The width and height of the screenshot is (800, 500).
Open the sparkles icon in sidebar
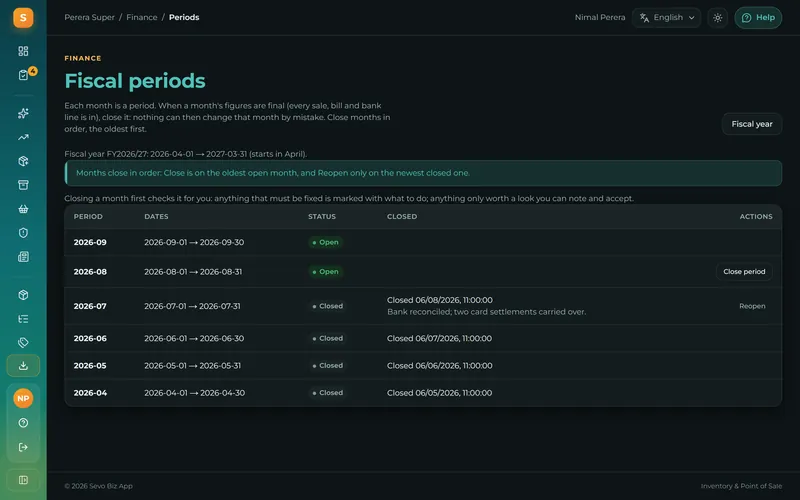[x=23, y=113]
